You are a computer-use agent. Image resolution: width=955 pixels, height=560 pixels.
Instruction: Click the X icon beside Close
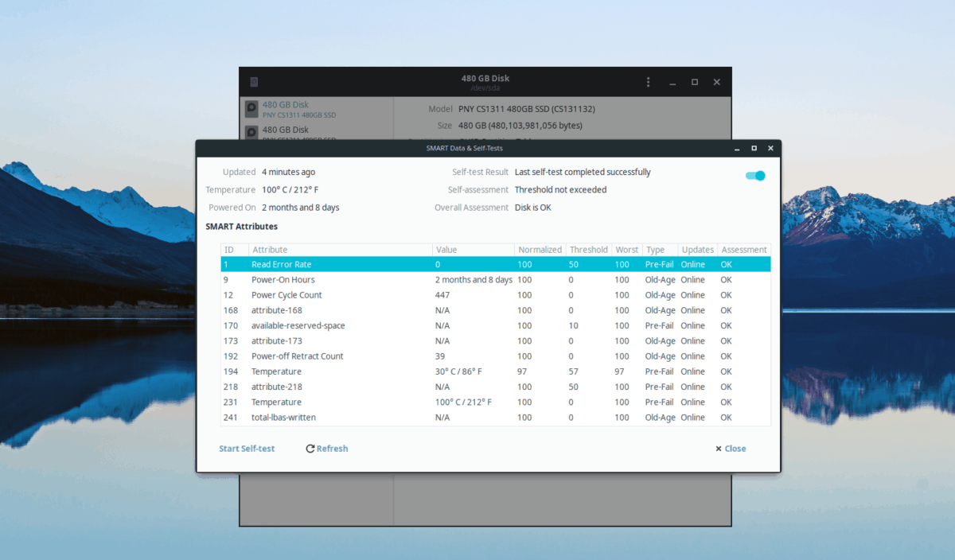tap(719, 449)
